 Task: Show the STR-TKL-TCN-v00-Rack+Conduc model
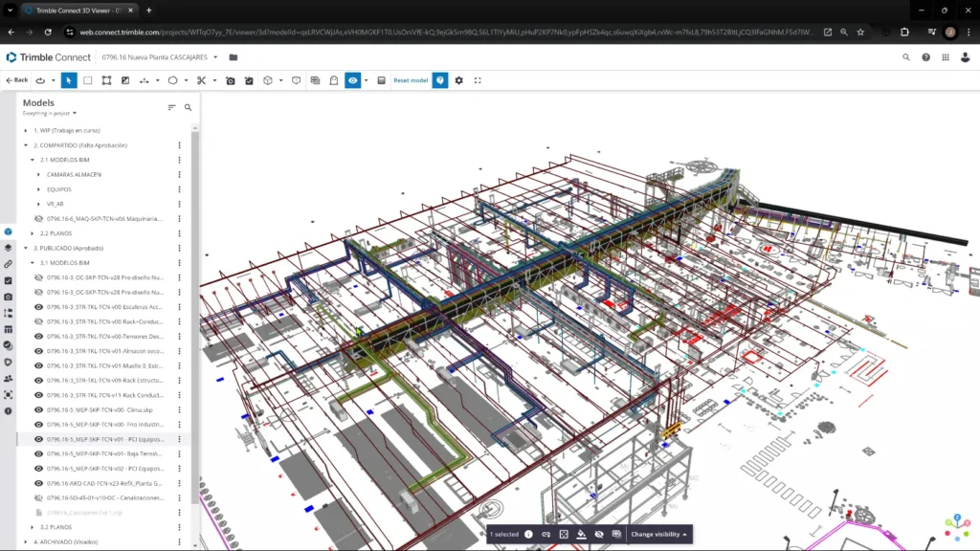38,321
